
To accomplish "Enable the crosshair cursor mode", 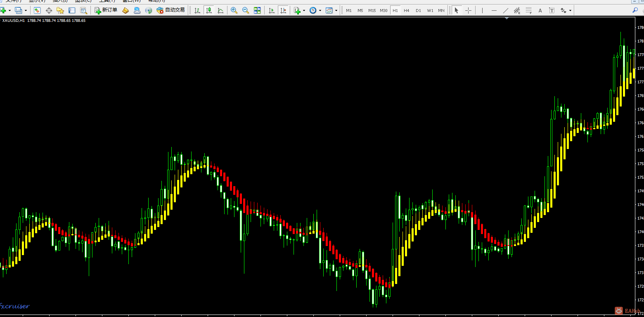I will click(468, 10).
